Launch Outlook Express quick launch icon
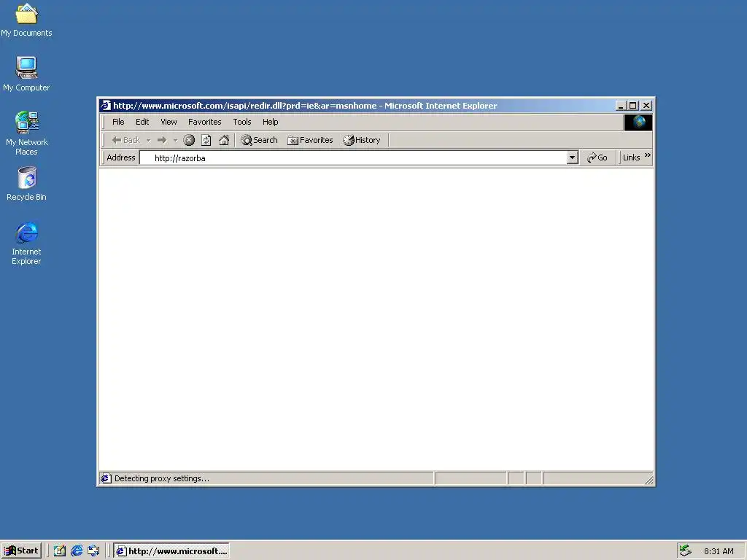Screen dimensions: 747x560 [93, 551]
